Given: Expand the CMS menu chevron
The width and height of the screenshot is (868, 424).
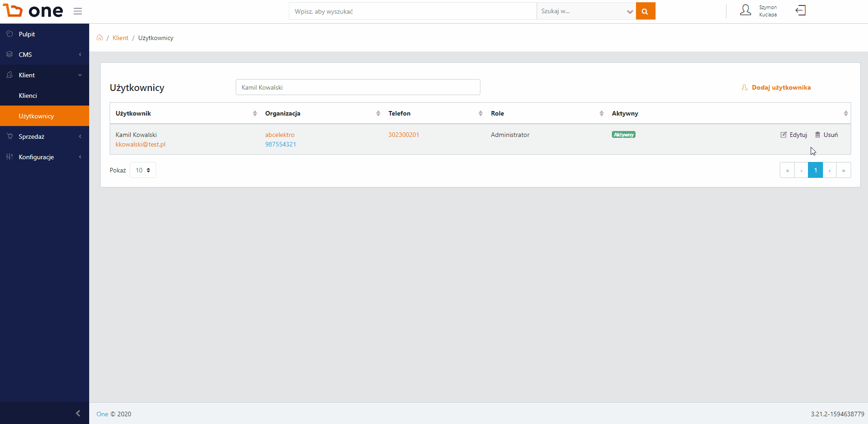Looking at the screenshot, I should 80,55.
